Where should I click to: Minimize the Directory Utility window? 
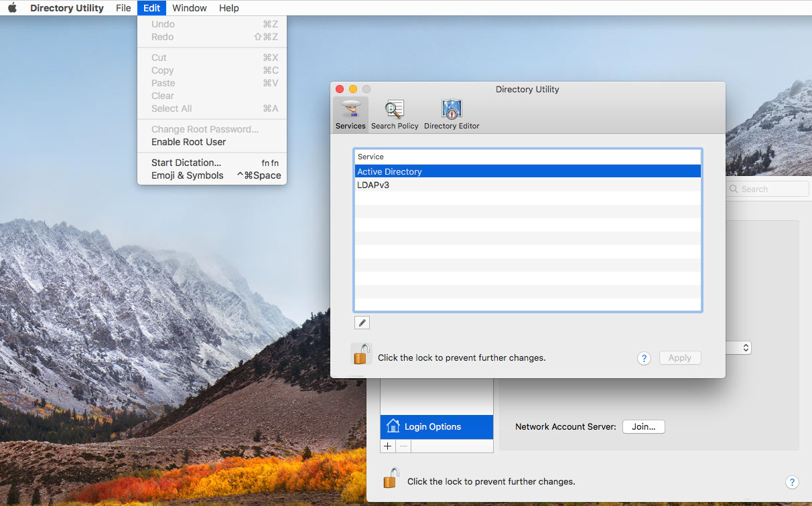click(353, 89)
